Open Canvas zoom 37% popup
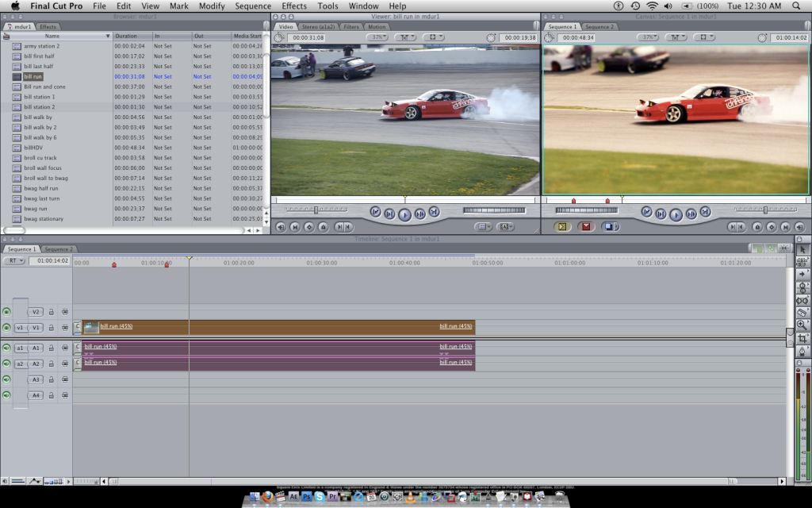This screenshot has height=508, width=812. [648, 37]
